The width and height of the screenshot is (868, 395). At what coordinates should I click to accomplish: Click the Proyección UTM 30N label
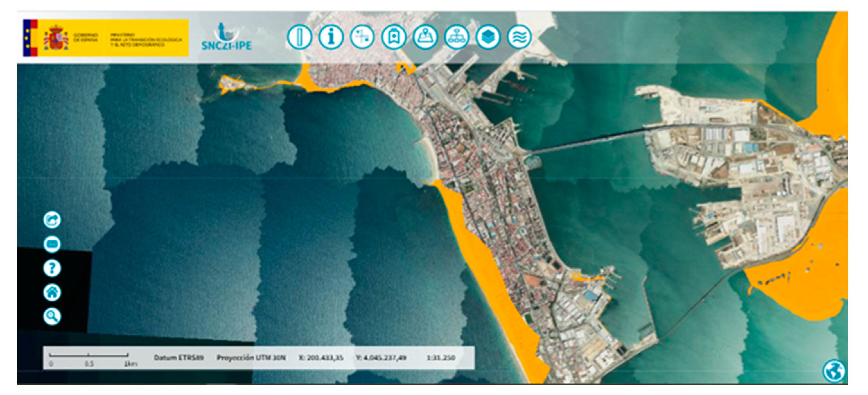pyautogui.click(x=251, y=358)
